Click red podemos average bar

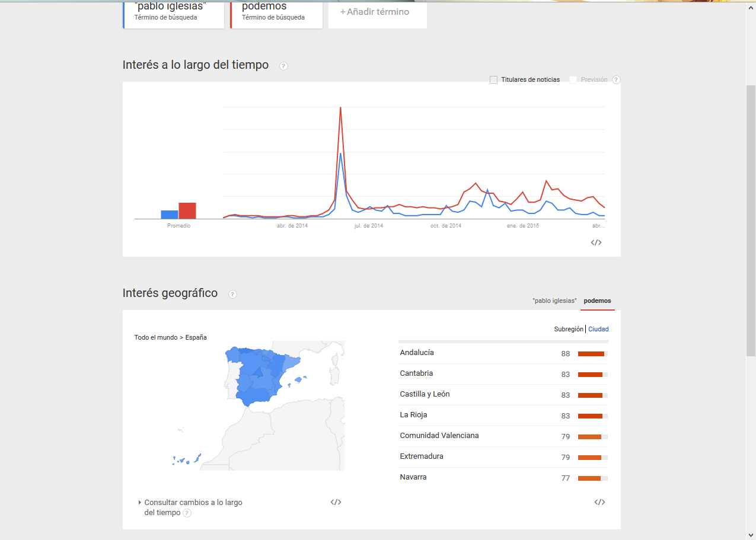[x=187, y=211]
